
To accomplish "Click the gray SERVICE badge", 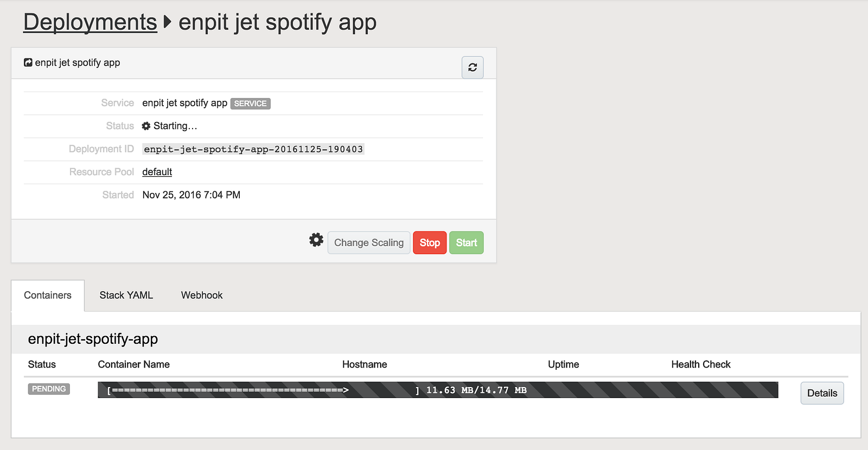I will tap(250, 104).
